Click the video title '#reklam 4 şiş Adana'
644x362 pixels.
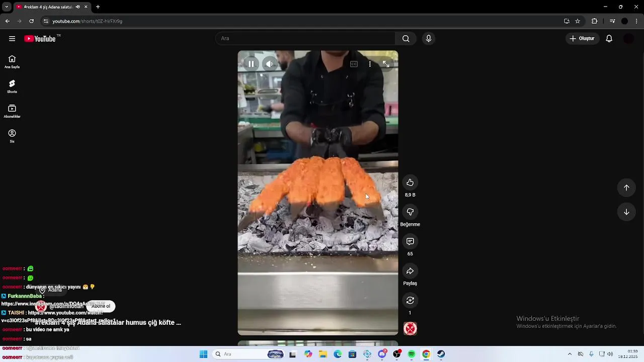coord(108,323)
